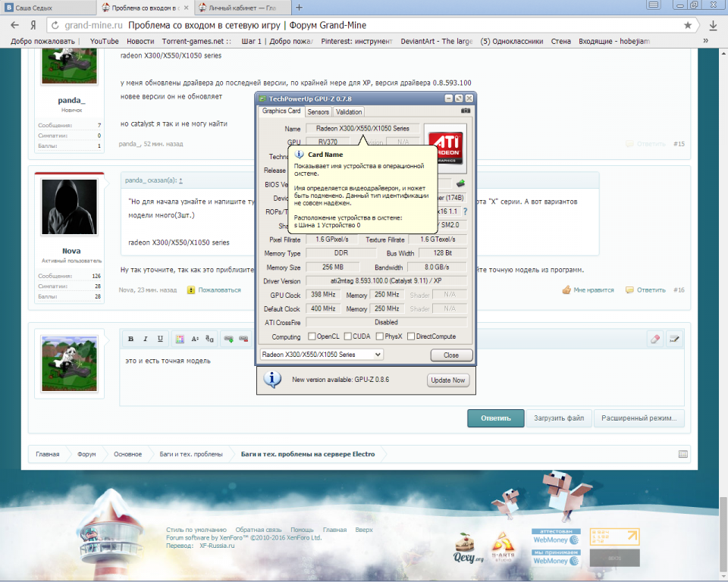Click the eraser remove-formatting icon

655,339
